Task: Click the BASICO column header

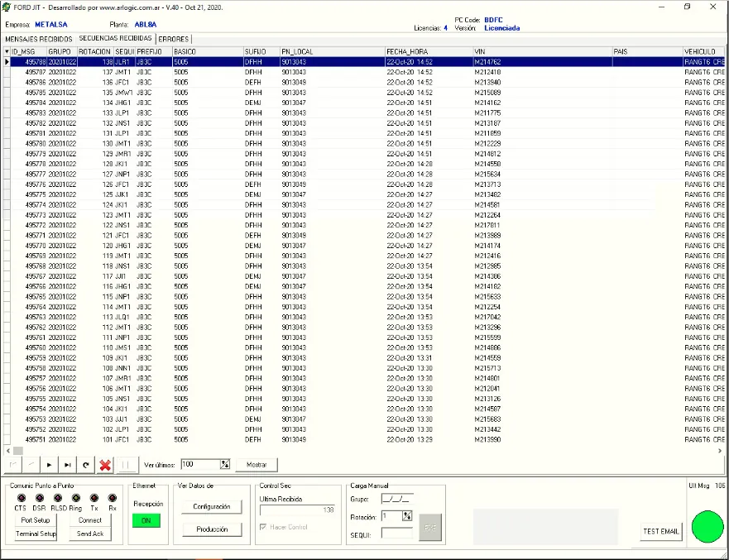Action: click(x=208, y=51)
